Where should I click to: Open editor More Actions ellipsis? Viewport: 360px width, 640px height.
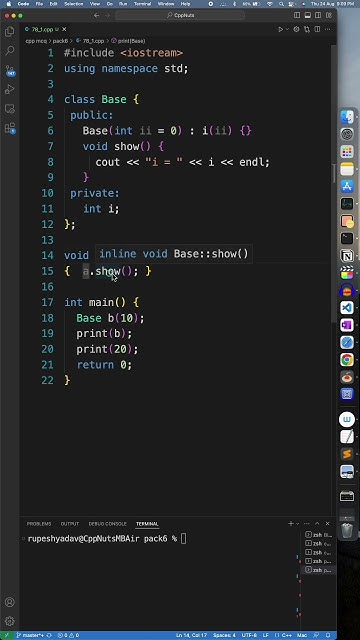tap(327, 29)
